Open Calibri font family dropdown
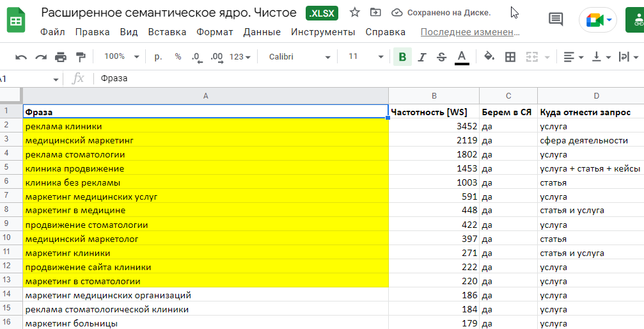Viewport: 644px width, 329px height. click(x=299, y=57)
